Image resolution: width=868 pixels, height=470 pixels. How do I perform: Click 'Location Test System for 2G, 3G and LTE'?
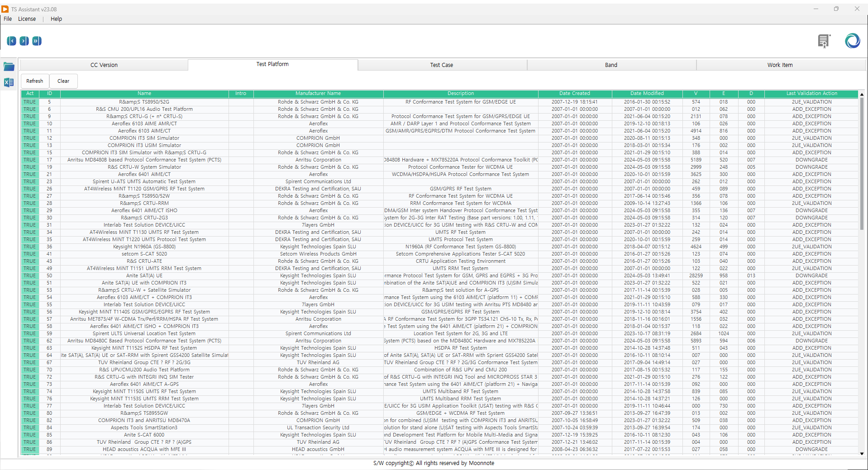pyautogui.click(x=461, y=334)
